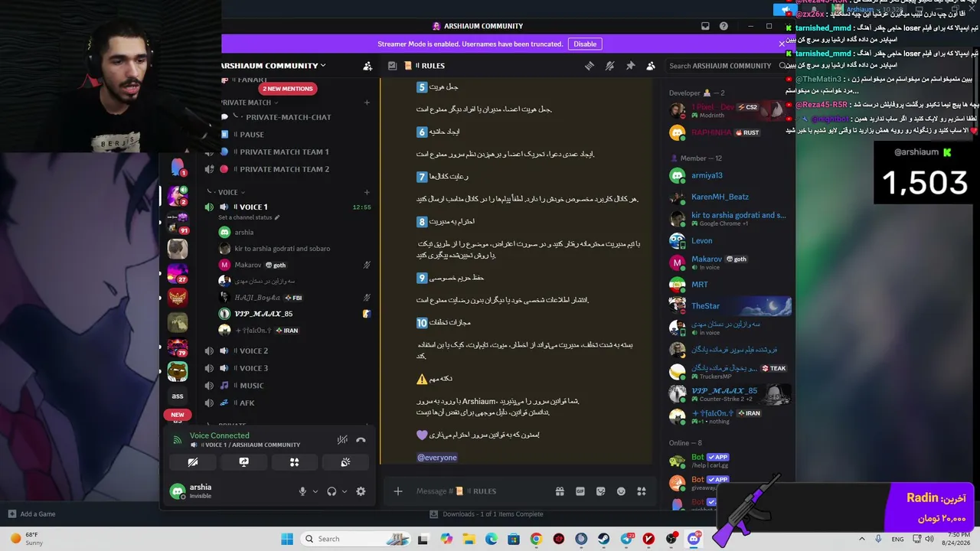Open the gift icon in message bar
Screen dimensions: 980x551
560,491
